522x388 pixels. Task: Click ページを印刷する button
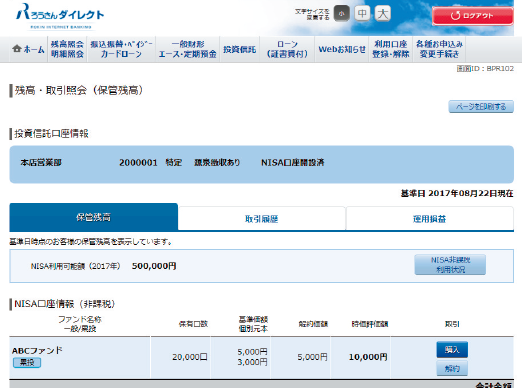481,107
